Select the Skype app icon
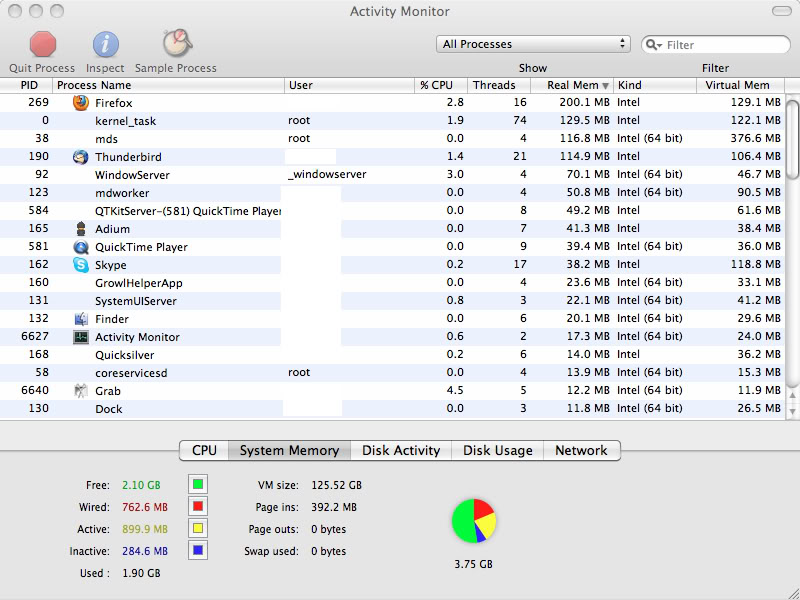 81,265
